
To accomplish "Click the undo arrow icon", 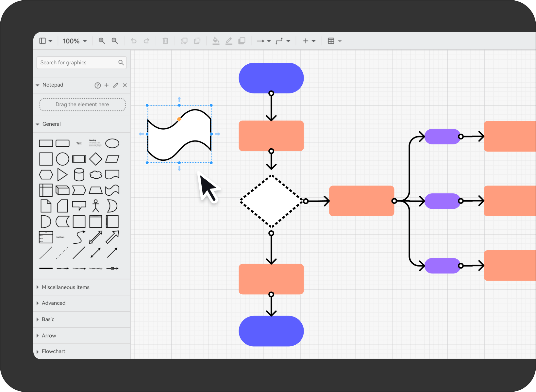I will tap(134, 41).
